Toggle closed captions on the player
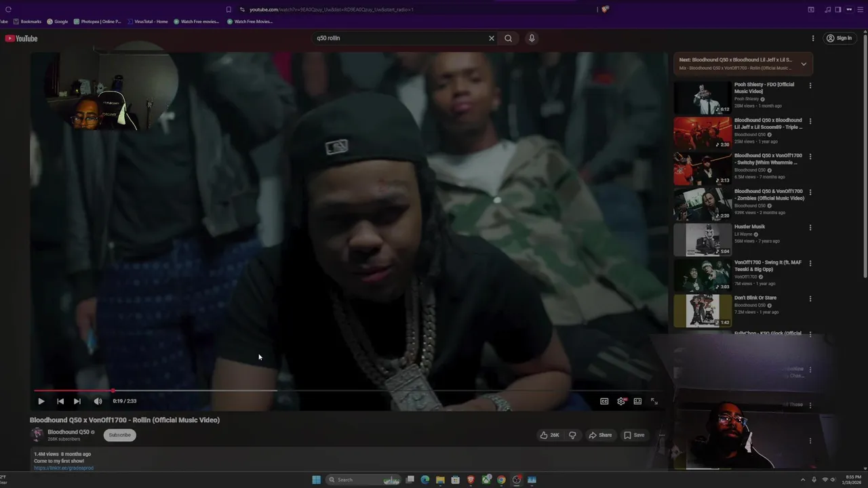The image size is (868, 488). tap(604, 401)
